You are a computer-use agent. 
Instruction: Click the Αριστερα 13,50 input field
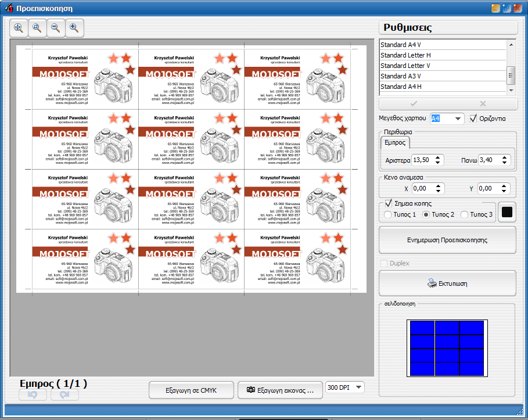(422, 160)
